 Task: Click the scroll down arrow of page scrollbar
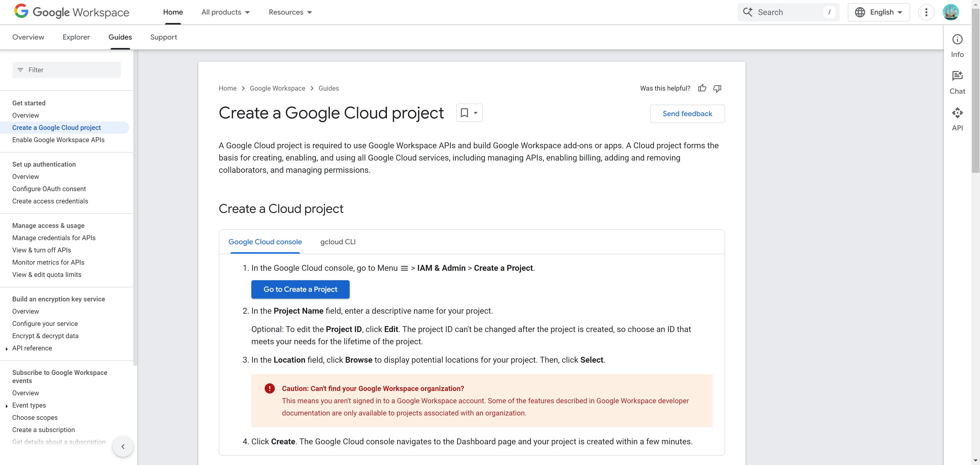976,461
